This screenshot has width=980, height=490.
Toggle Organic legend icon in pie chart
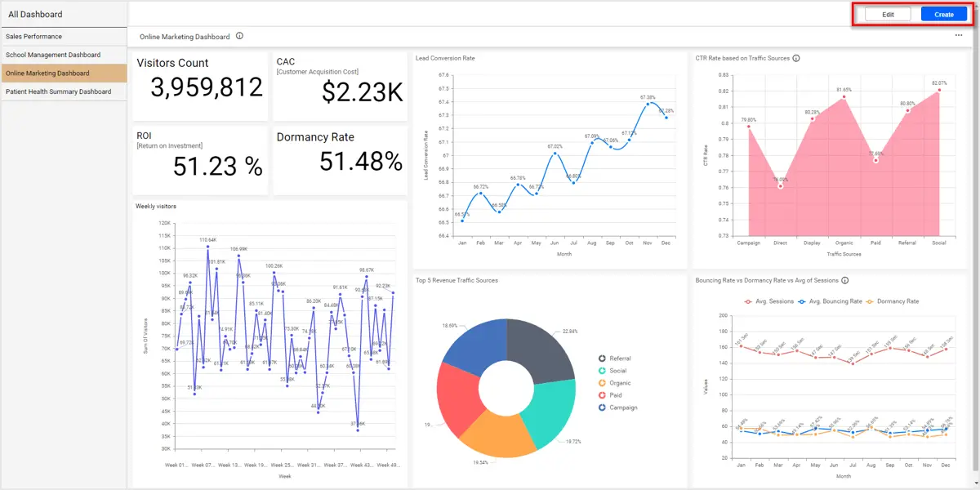click(x=602, y=383)
